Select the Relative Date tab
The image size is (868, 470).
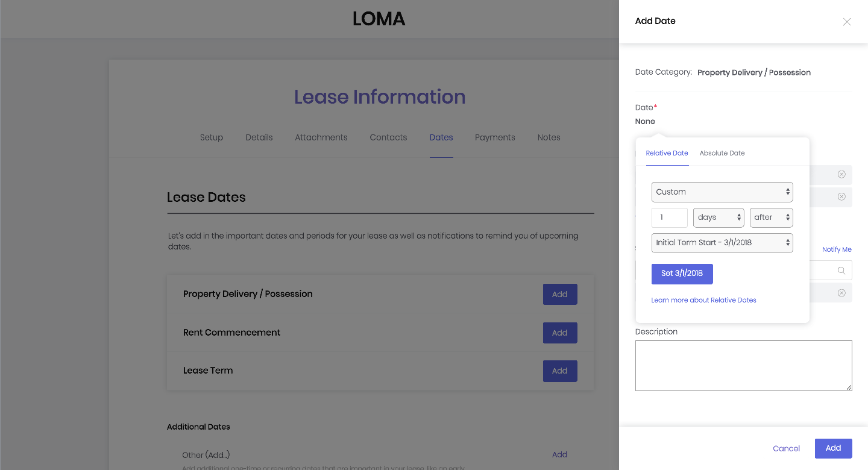[x=667, y=153]
